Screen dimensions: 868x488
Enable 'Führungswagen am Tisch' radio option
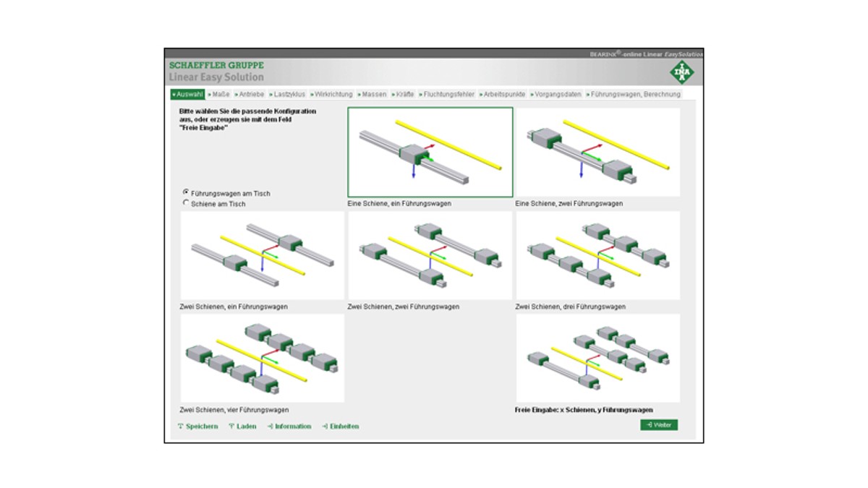pyautogui.click(x=187, y=193)
